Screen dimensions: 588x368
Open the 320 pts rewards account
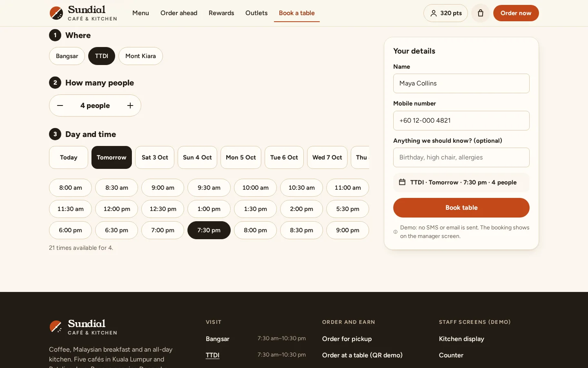[x=445, y=13]
